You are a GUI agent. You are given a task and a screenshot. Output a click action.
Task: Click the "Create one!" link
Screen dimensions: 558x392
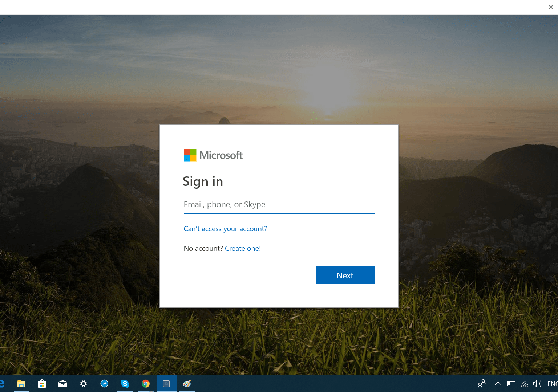243,248
